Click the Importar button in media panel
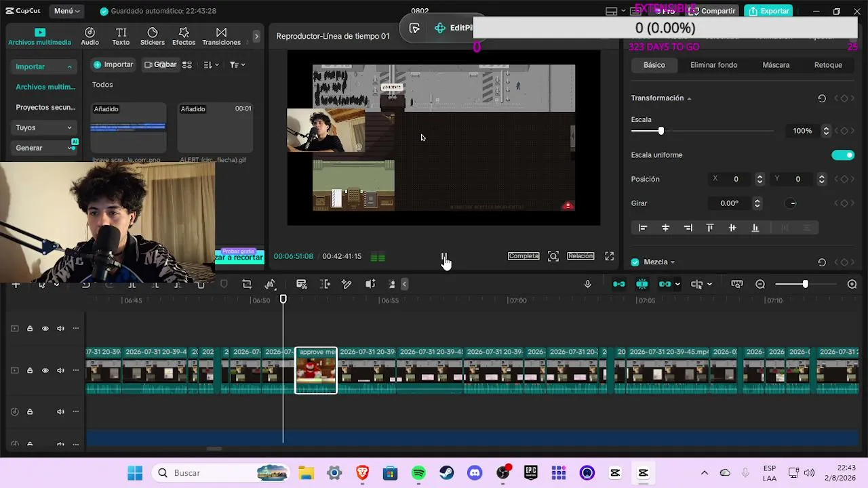 click(113, 64)
